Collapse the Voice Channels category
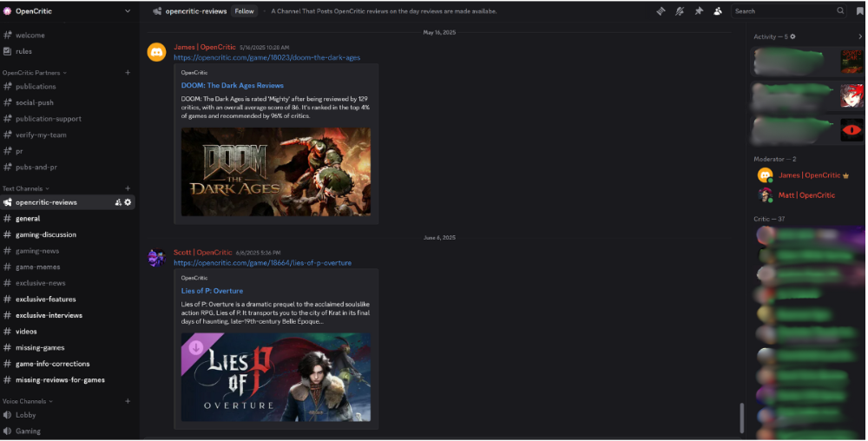The width and height of the screenshot is (868, 441). (28, 401)
